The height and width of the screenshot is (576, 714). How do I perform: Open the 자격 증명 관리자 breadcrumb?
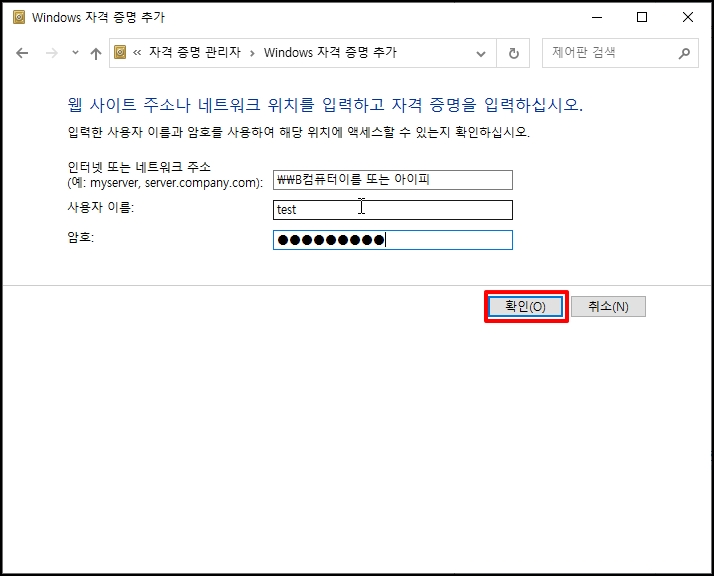pos(195,52)
